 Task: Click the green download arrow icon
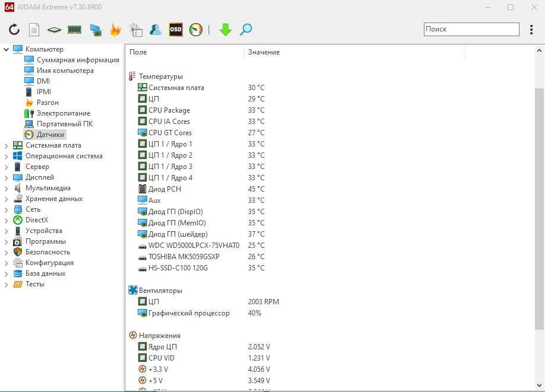[x=226, y=30]
